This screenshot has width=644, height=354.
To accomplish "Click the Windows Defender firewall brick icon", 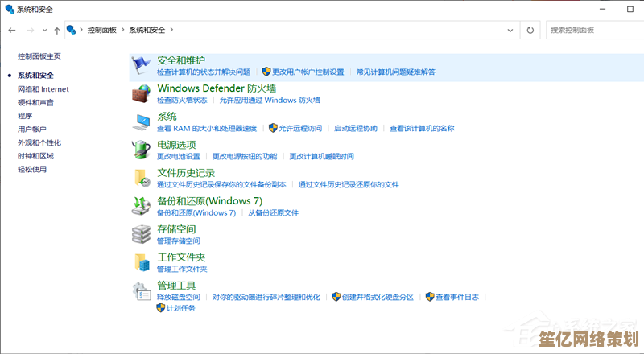I will point(141,93).
